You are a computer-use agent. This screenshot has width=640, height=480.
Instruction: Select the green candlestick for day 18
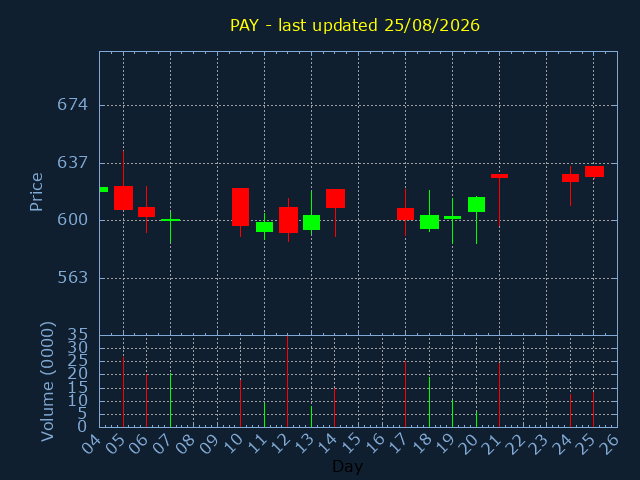point(429,222)
